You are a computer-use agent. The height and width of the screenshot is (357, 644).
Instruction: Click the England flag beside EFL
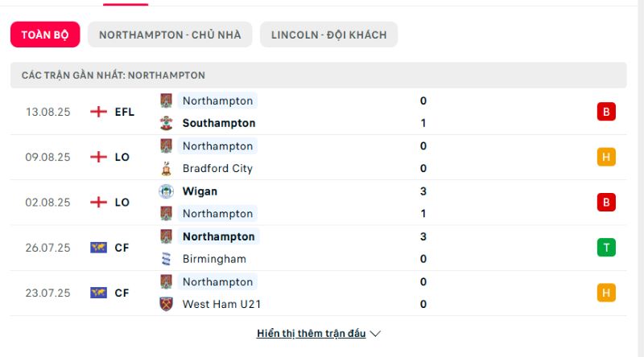(98, 112)
